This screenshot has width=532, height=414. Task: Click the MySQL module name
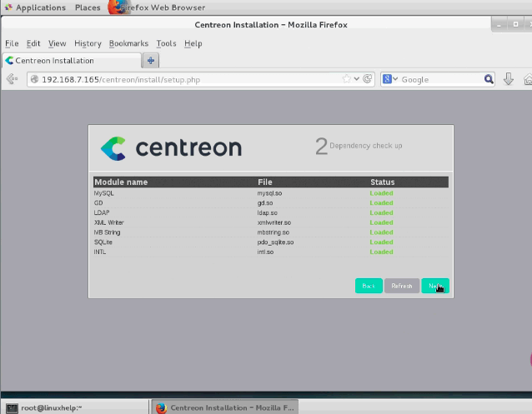click(x=104, y=193)
